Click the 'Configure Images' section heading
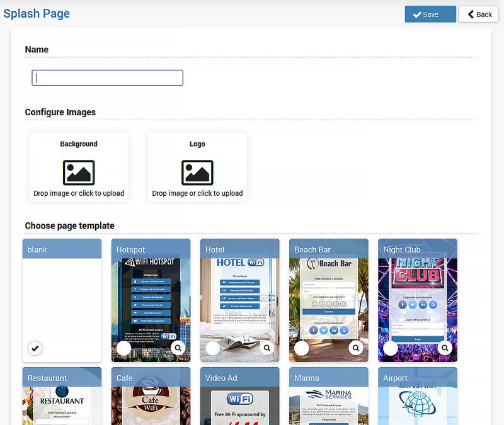The image size is (504, 425). pyautogui.click(x=60, y=112)
